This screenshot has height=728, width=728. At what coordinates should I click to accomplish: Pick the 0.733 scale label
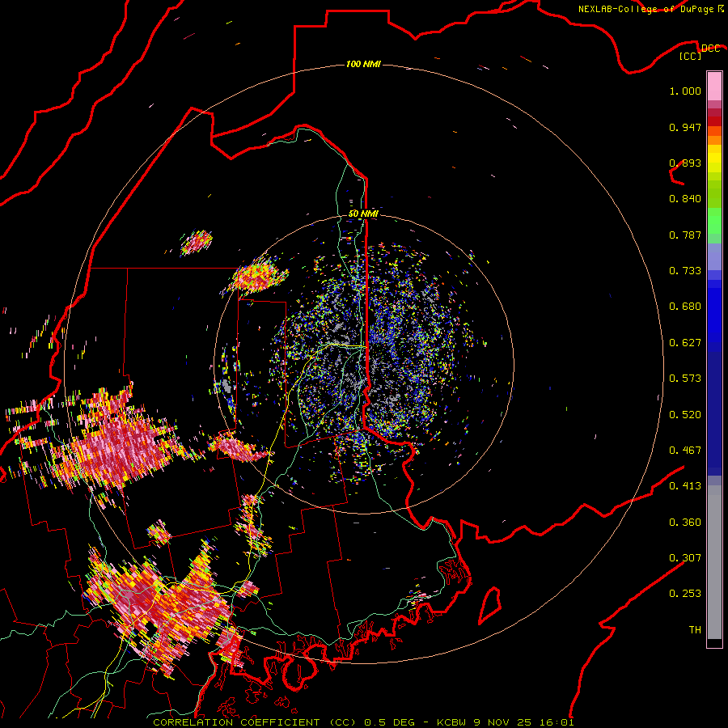click(685, 271)
